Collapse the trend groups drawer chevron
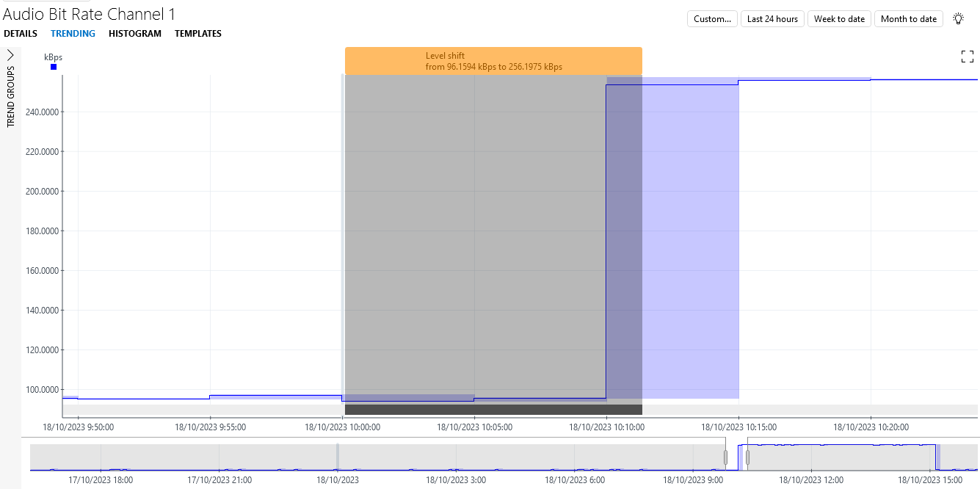This screenshot has width=980, height=489. tap(10, 54)
